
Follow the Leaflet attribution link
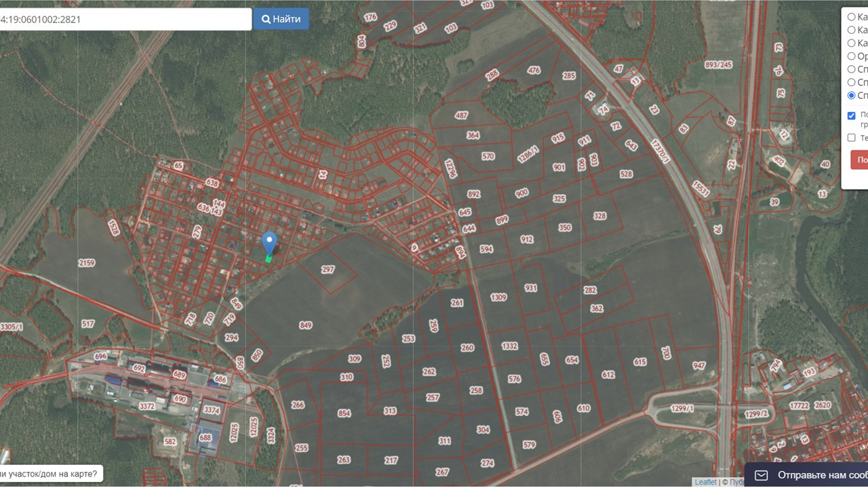pos(705,482)
